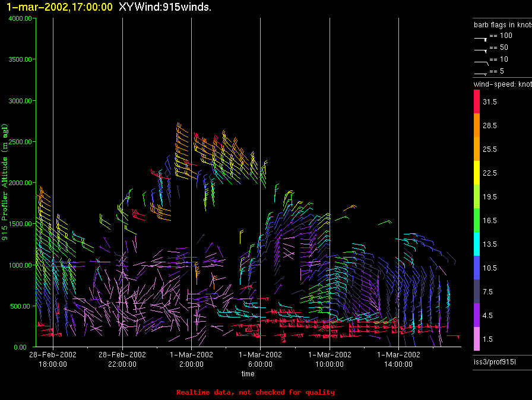Click the 5-knot barb flag legend icon

point(481,72)
